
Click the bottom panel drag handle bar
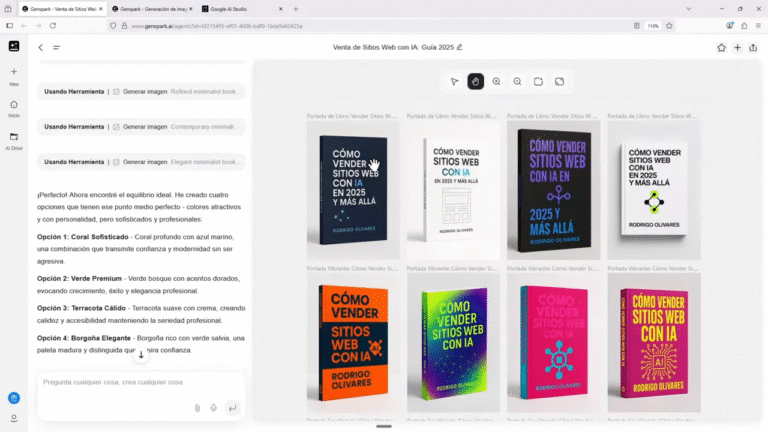[384, 426]
